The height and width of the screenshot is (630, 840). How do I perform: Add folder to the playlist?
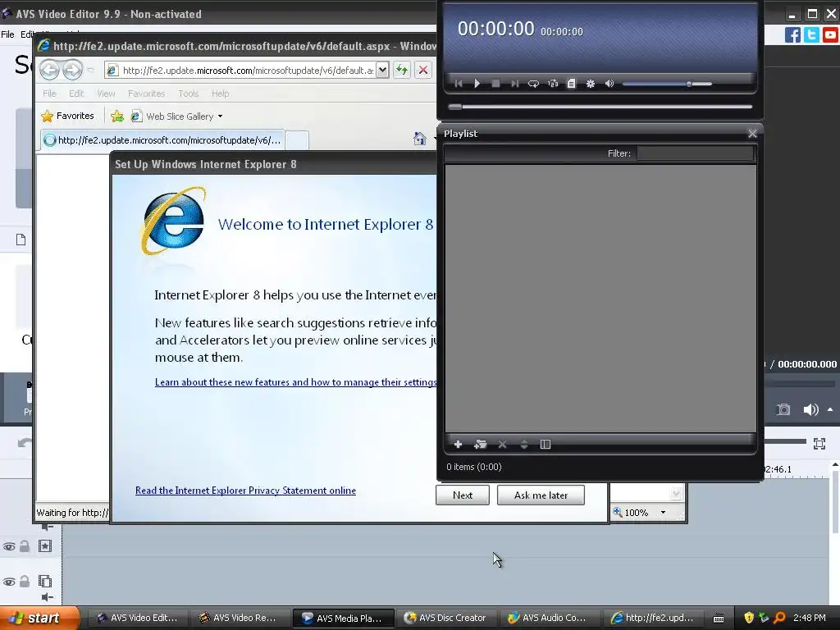480,444
